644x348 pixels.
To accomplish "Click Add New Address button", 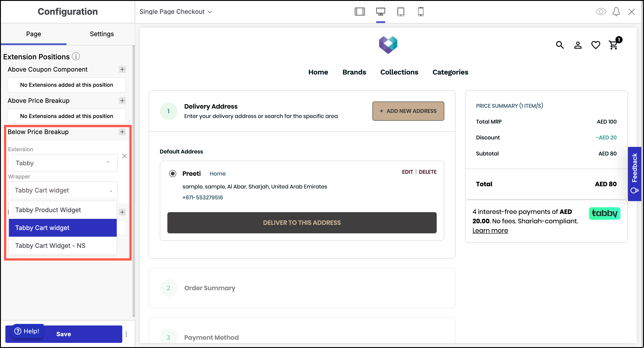I will 408,111.
